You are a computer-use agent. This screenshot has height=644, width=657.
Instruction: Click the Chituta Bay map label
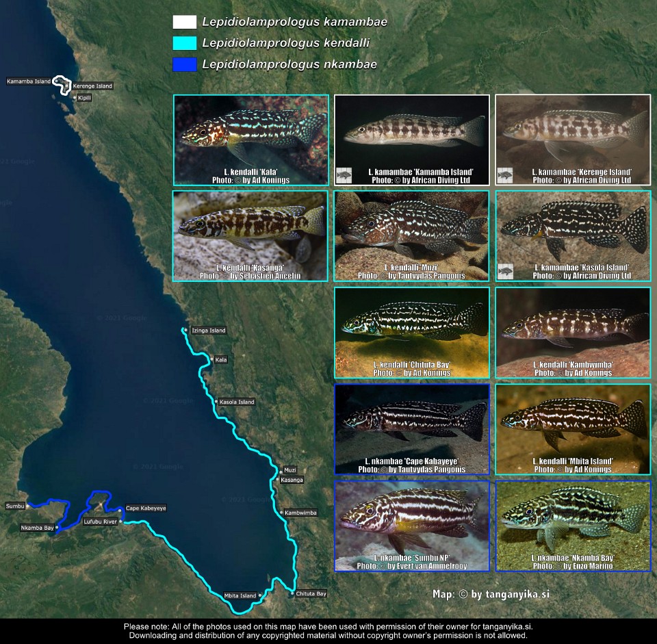(x=311, y=594)
